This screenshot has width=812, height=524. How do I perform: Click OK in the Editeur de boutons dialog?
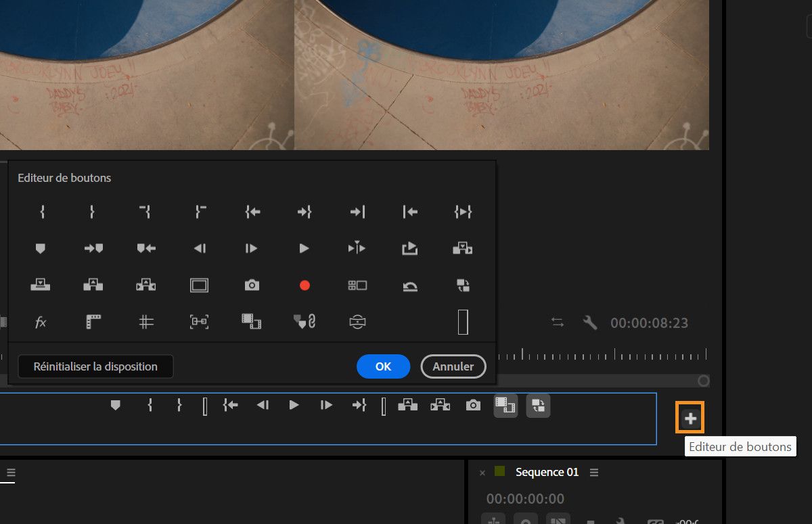point(383,366)
